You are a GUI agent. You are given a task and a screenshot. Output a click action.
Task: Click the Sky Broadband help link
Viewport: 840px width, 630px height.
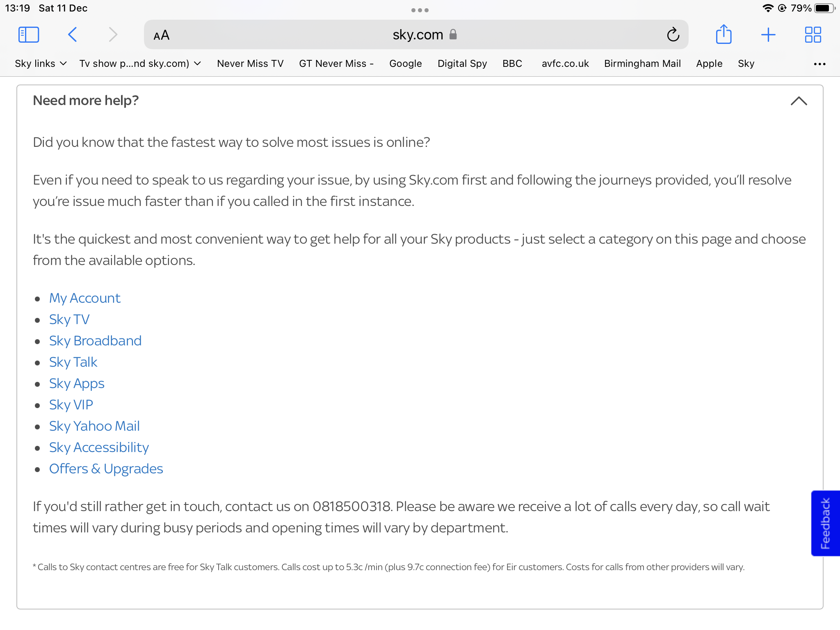95,340
